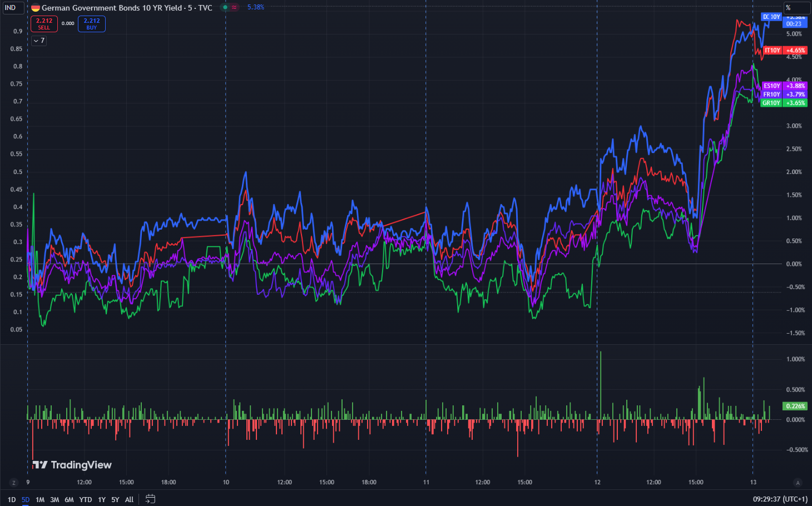Image resolution: width=812 pixels, height=506 pixels.
Task: Click the TradingView logo
Action: 72,465
